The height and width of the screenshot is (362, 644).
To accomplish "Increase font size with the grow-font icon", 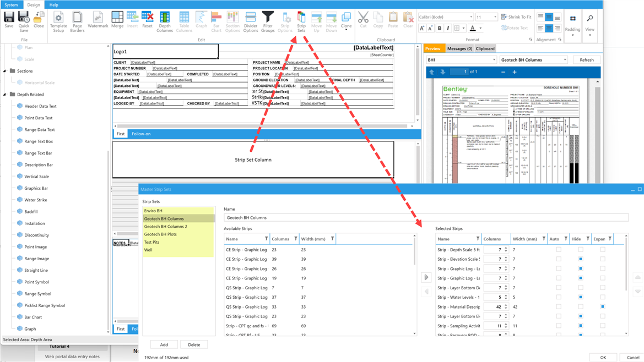I will tap(422, 28).
